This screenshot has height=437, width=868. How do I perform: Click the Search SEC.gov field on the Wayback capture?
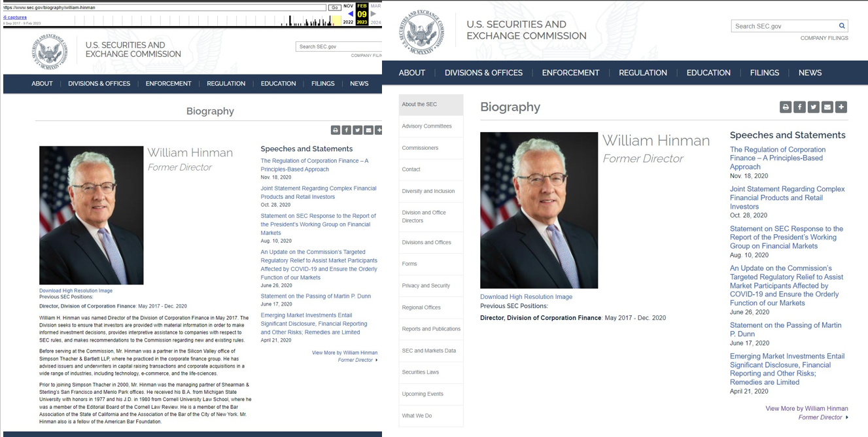(x=338, y=46)
